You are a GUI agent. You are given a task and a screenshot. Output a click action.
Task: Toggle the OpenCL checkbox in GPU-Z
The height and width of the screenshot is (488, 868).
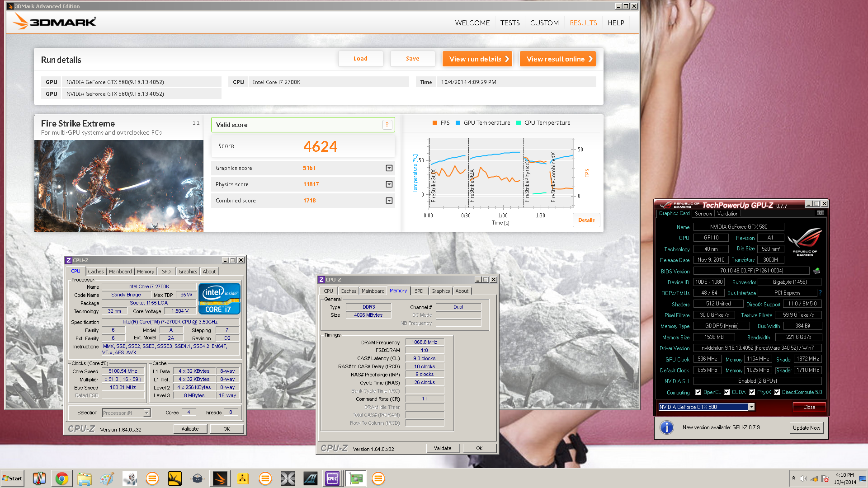click(698, 392)
